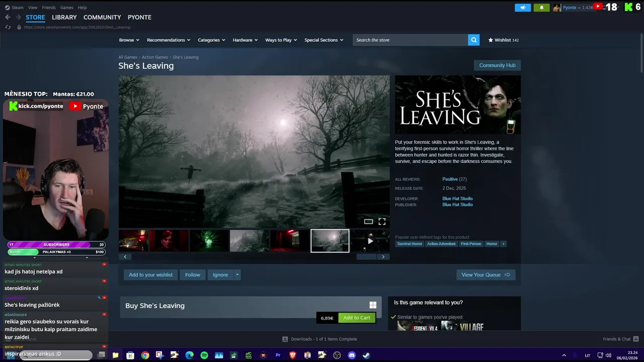644x362 pixels.
Task: Follow the game She's Leaving
Action: [193, 275]
